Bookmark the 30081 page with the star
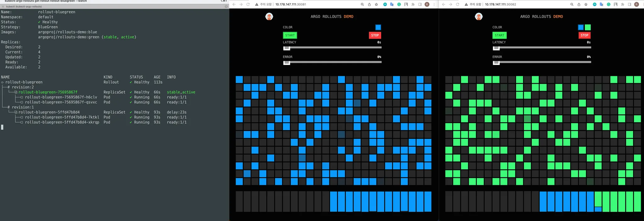644x221 pixels. 376,4
